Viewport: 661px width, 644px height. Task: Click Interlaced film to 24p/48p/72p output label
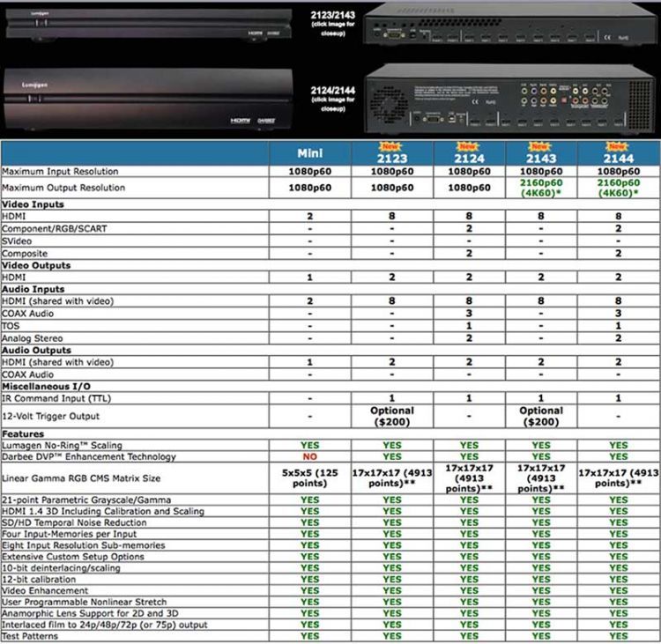[x=105, y=625]
